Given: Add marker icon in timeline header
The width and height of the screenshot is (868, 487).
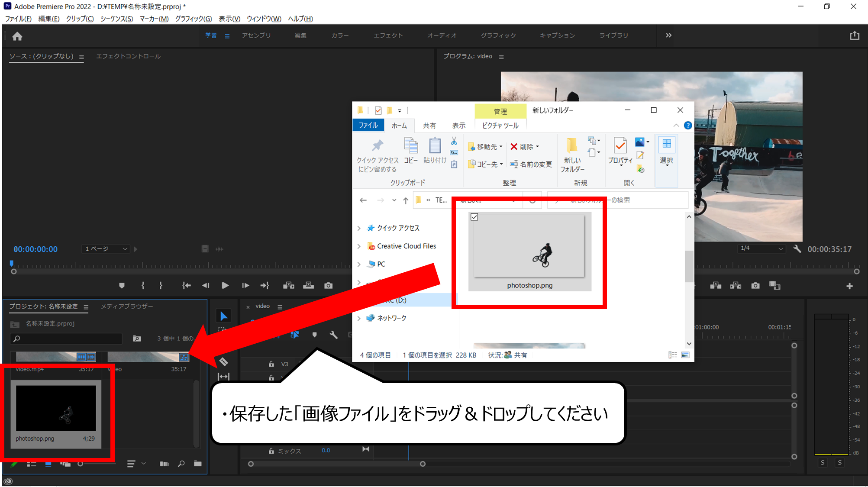Looking at the screenshot, I should (x=315, y=335).
